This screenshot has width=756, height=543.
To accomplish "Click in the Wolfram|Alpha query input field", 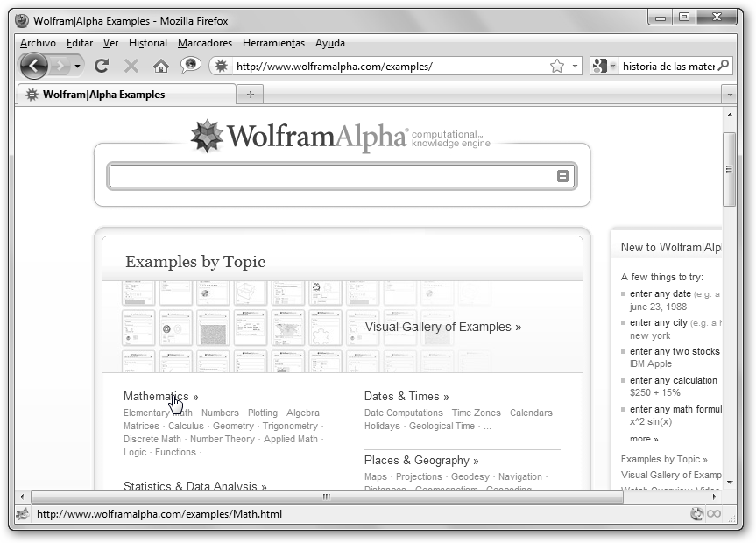I will click(331, 176).
